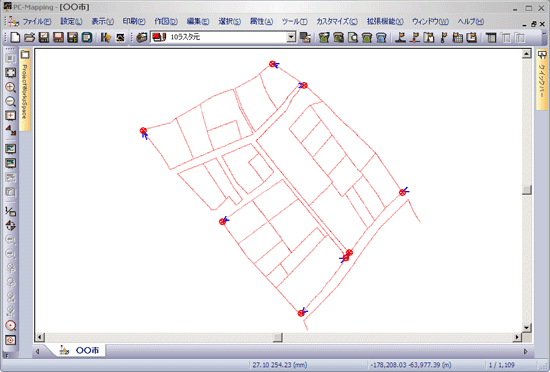Click the vertical scrollbar thumb
The height and width of the screenshot is (372, 550).
point(526,190)
